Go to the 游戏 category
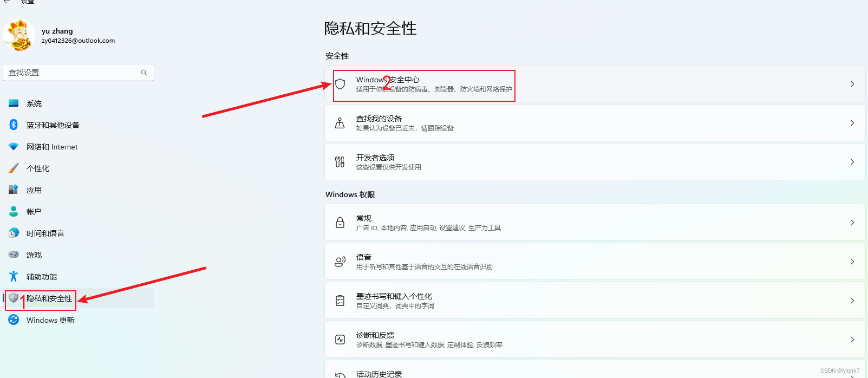 click(79, 255)
